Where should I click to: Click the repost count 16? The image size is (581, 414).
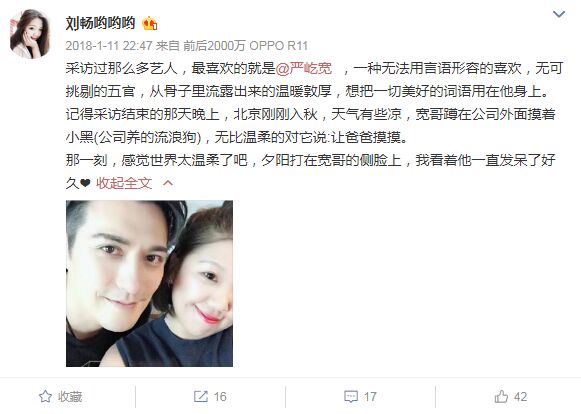point(220,397)
